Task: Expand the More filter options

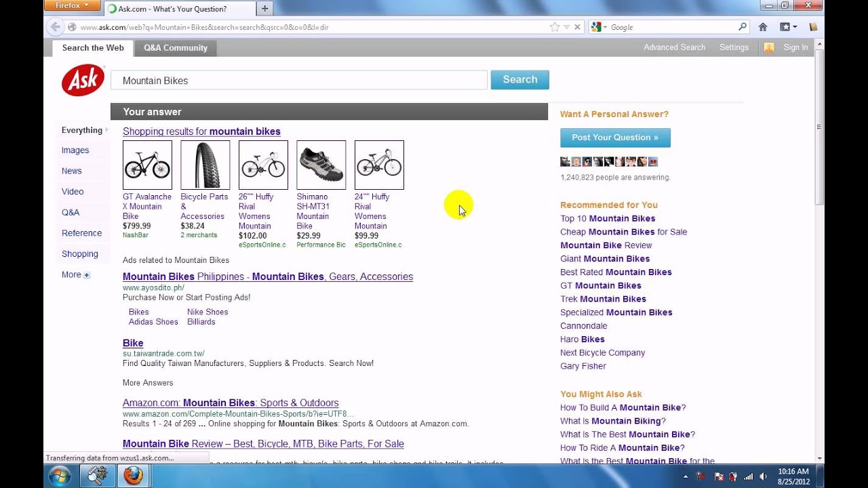Action: coord(76,274)
